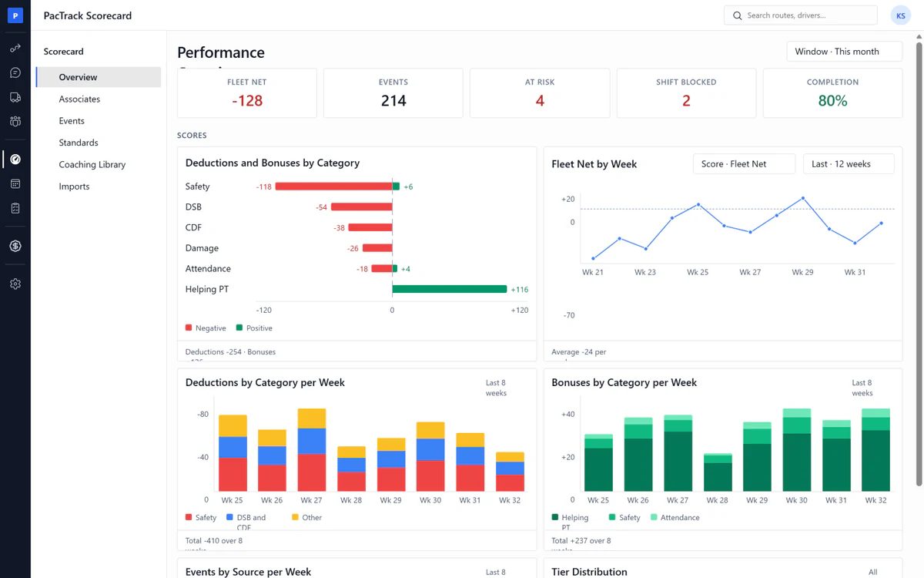The width and height of the screenshot is (924, 578).
Task: Click Wk 29 peak point on line chart
Action: click(803, 198)
